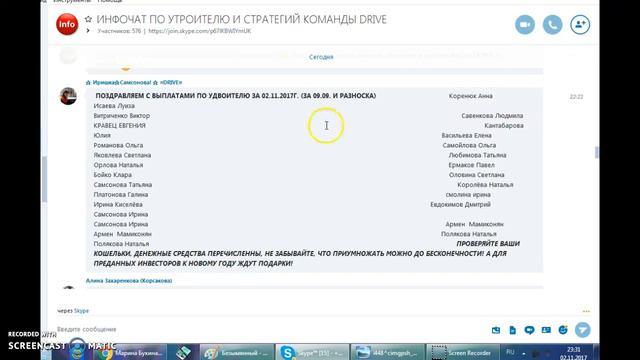Send an image with the picture icon

[496, 330]
